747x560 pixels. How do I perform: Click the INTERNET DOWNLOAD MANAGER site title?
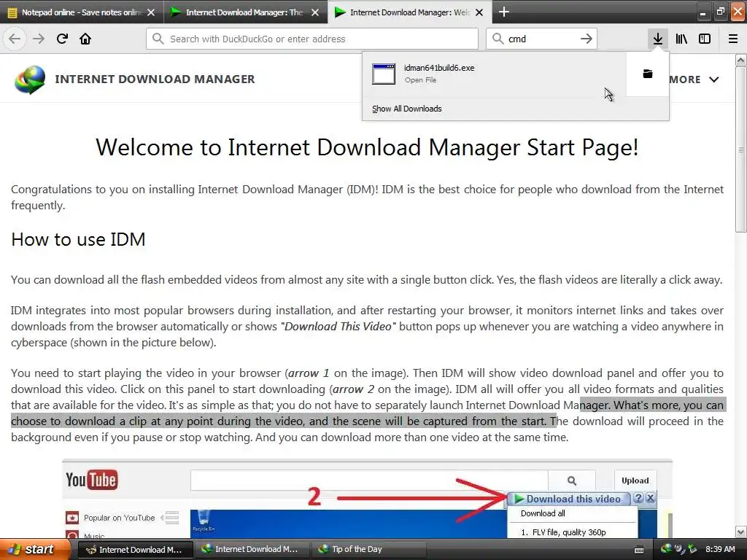coord(155,79)
